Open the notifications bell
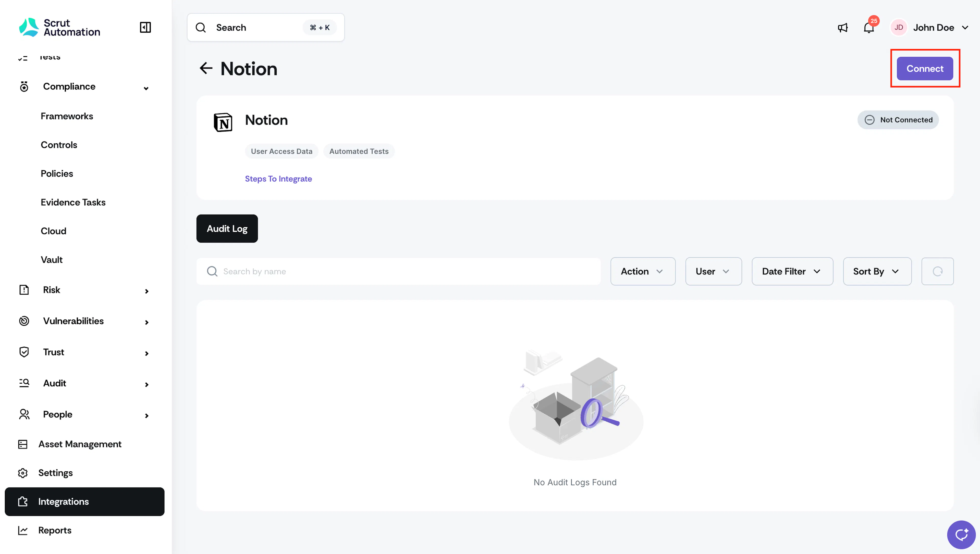This screenshot has width=980, height=554. pyautogui.click(x=868, y=27)
